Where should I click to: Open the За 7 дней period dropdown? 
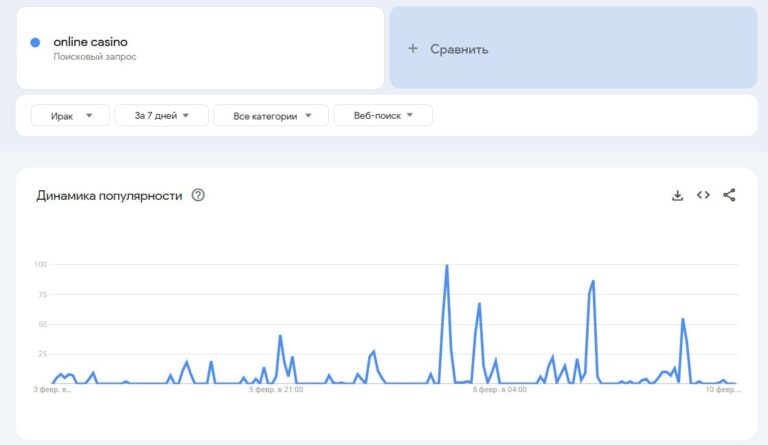tap(161, 116)
